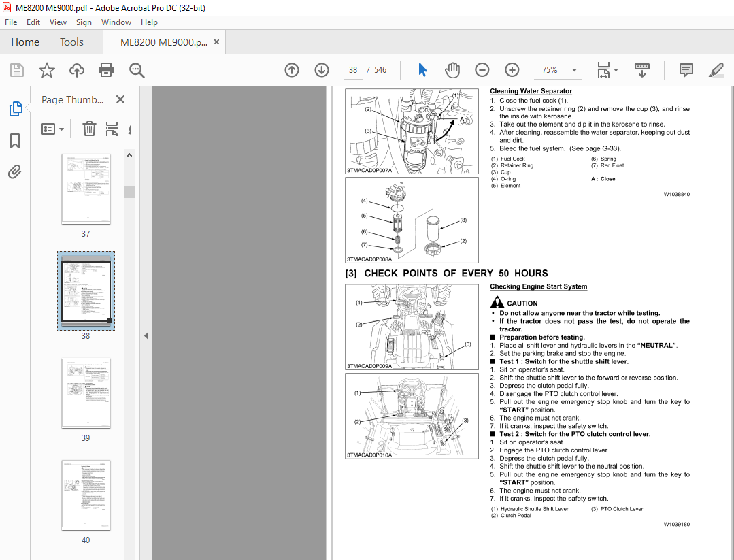Click the page number field showing 38
This screenshot has height=560, width=734.
tap(353, 70)
